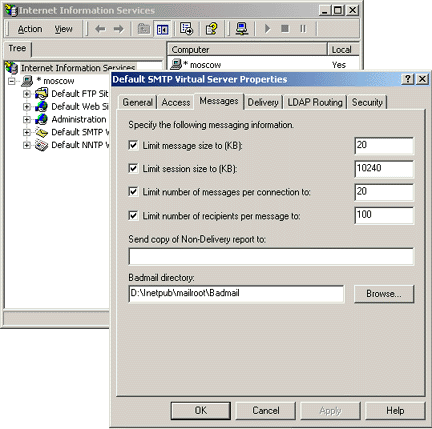Go back using the toolbar left arrow
The width and height of the screenshot is (432, 429).
[100, 29]
